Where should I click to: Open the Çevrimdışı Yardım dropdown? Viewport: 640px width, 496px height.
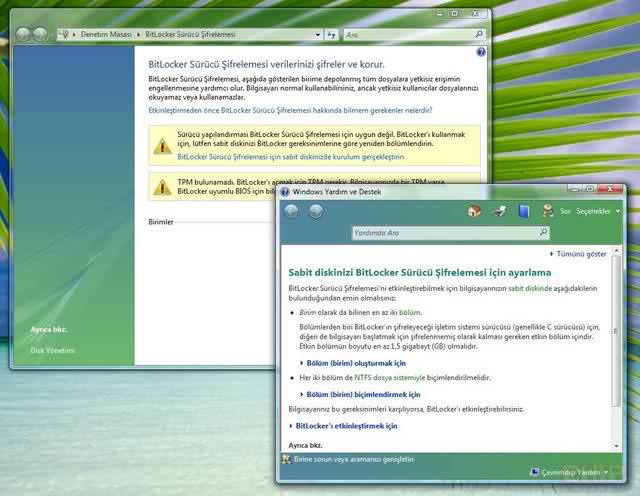click(x=606, y=472)
